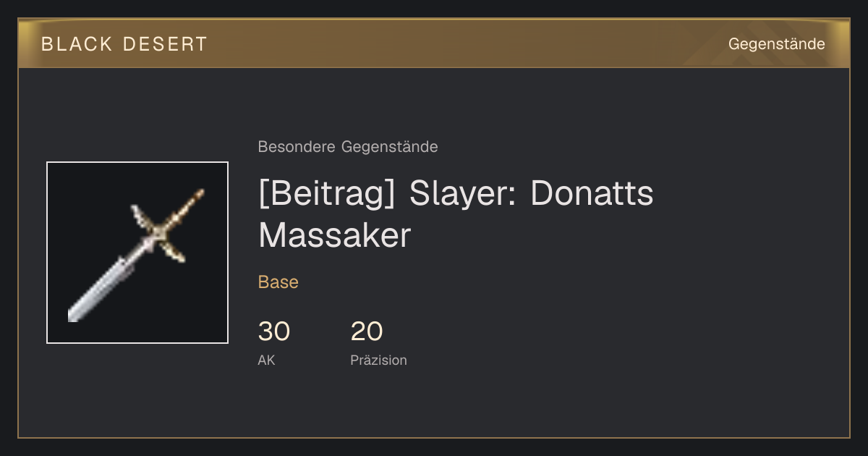Select the word Slayer: in the title
The height and width of the screenshot is (456, 868).
[x=463, y=194]
